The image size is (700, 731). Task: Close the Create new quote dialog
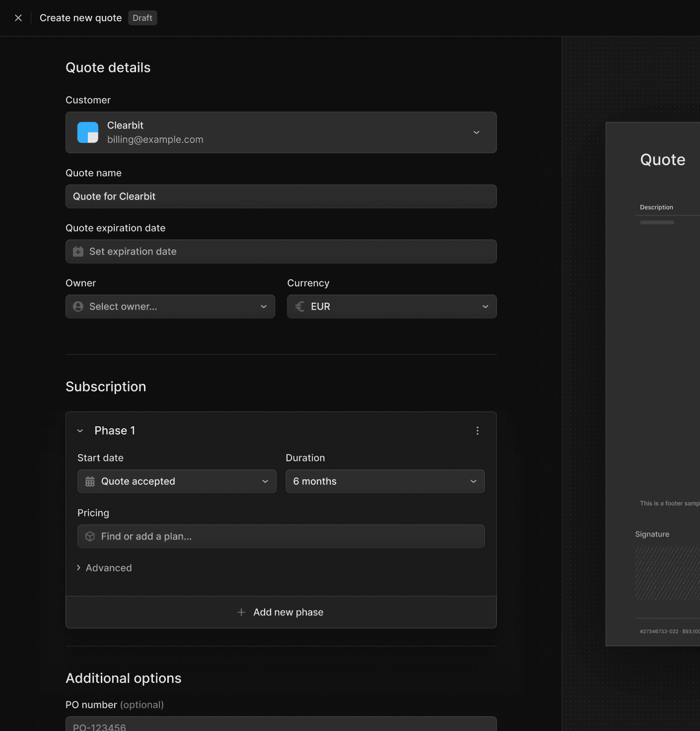click(18, 18)
